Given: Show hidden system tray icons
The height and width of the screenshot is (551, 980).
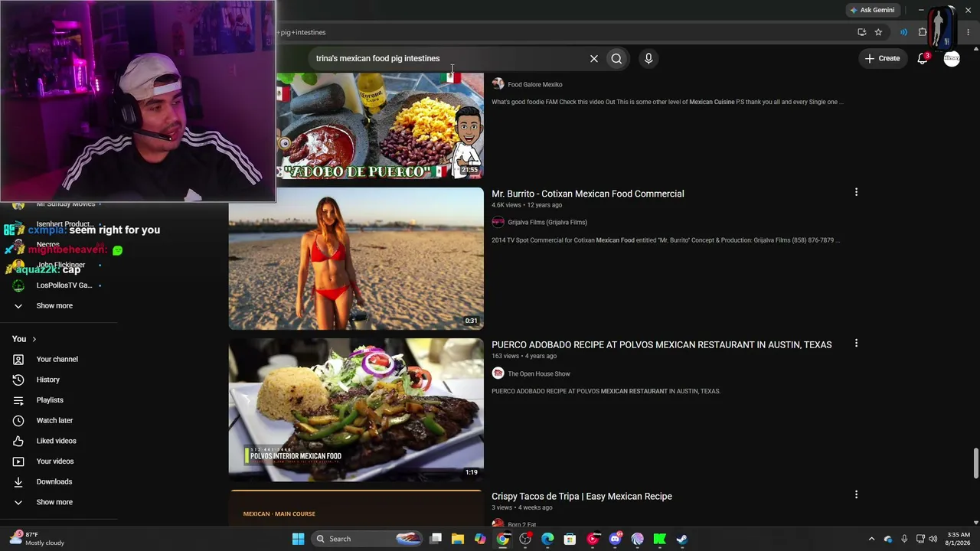Looking at the screenshot, I should coord(871,539).
